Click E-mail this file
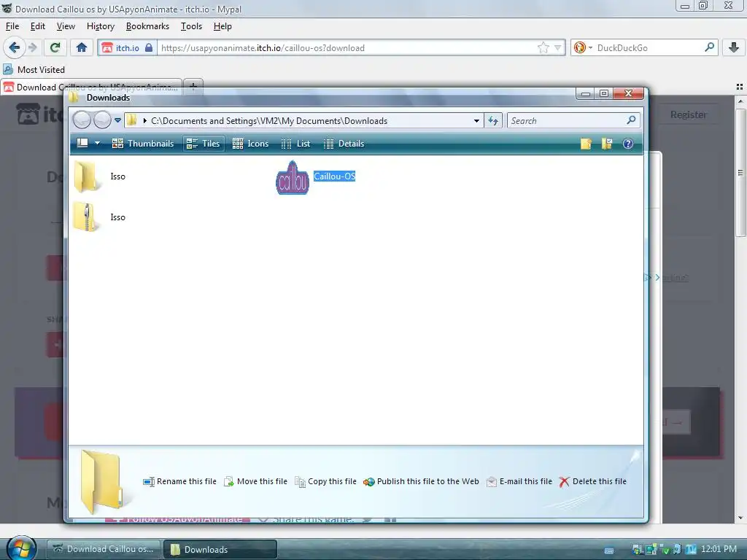747x560 pixels. (x=519, y=481)
